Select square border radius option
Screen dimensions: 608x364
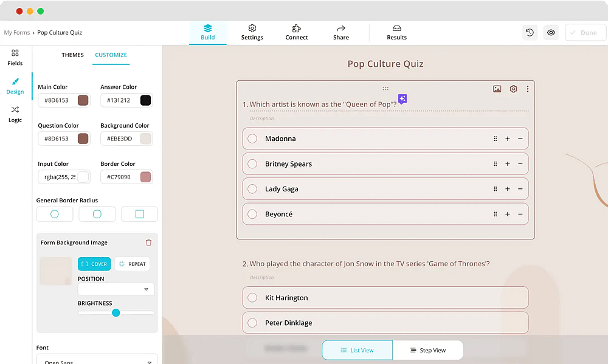[x=140, y=214]
